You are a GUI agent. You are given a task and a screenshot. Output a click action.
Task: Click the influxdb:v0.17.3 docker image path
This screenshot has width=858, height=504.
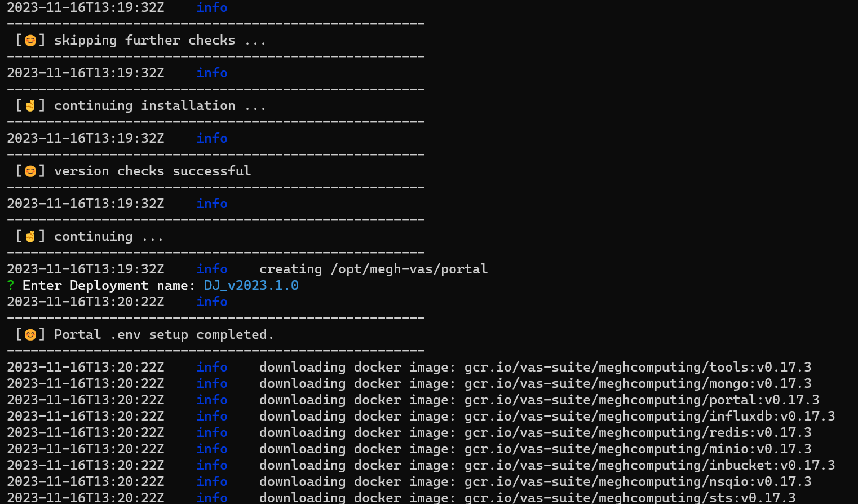[649, 417]
